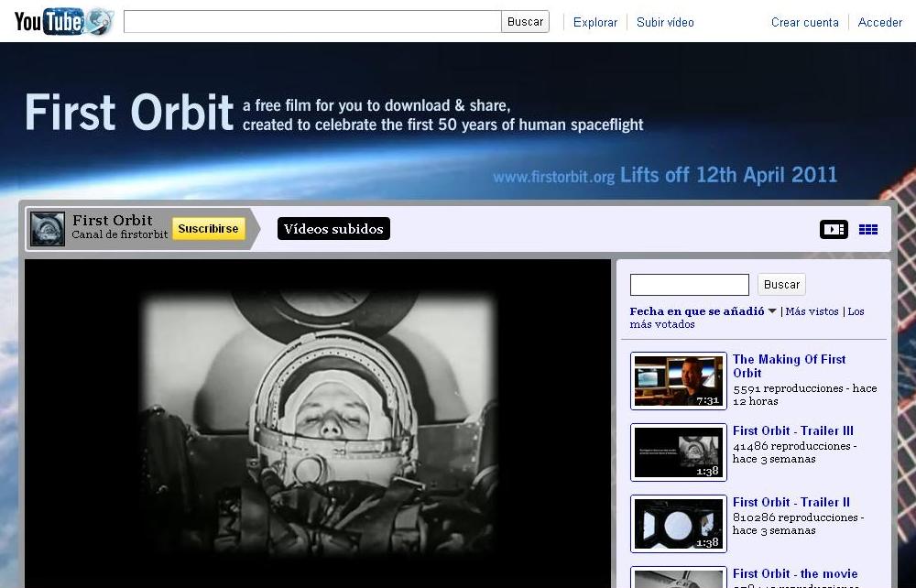Click the 'First Orbit' channel name
This screenshot has height=588, width=916.
point(113,220)
